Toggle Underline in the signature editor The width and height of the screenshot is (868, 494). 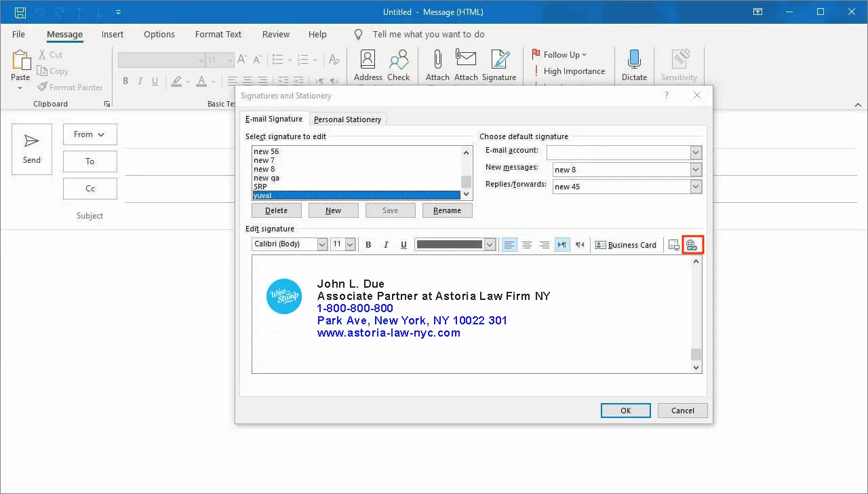coord(403,245)
